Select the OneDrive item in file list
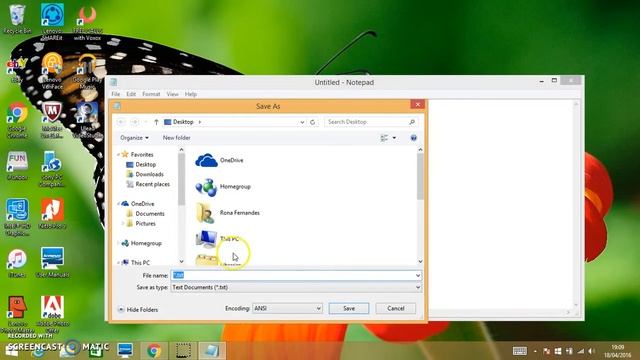The image size is (640, 360). click(x=219, y=160)
